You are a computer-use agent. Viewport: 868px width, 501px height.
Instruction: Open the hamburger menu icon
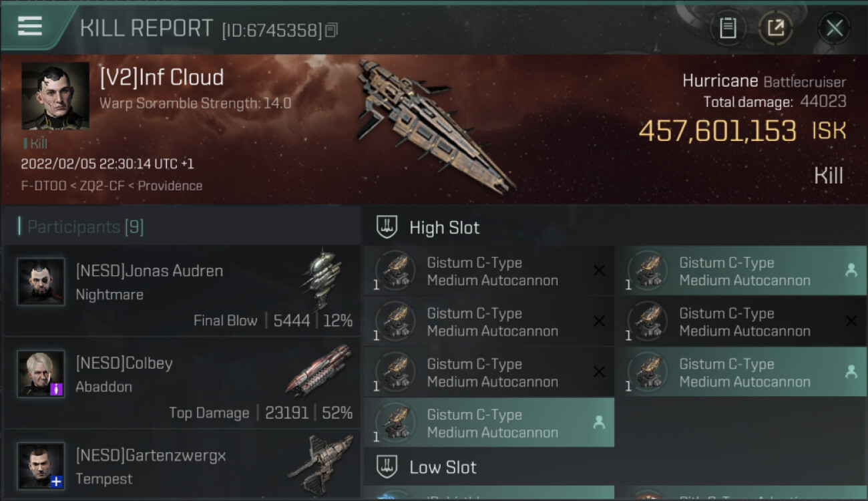pos(30,26)
